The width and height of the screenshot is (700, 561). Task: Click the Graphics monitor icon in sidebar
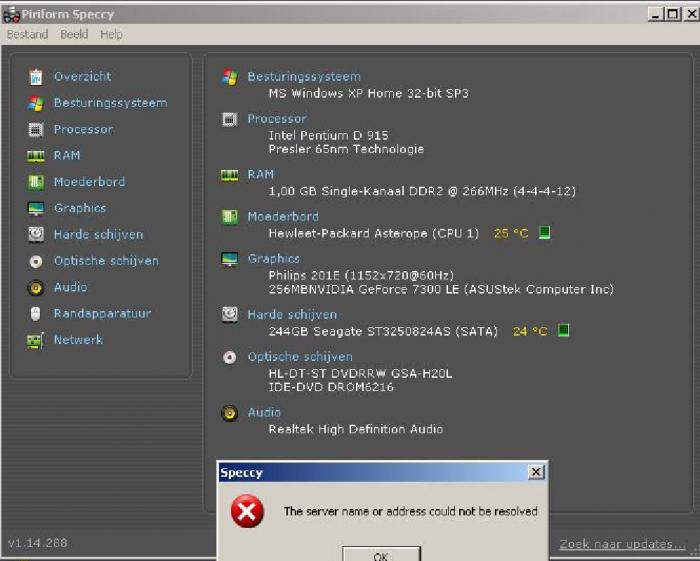coord(36,208)
